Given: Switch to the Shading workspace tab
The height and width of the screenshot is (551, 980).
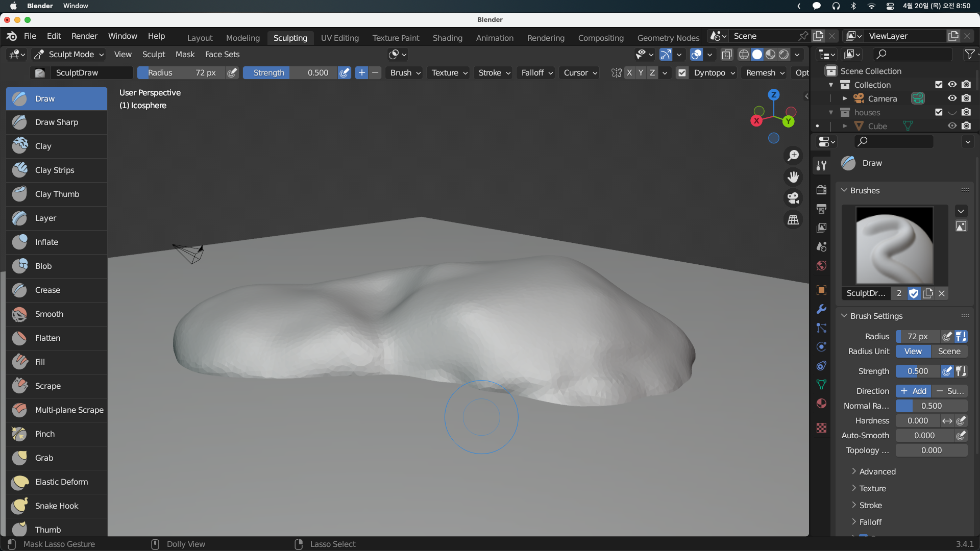Looking at the screenshot, I should (448, 38).
